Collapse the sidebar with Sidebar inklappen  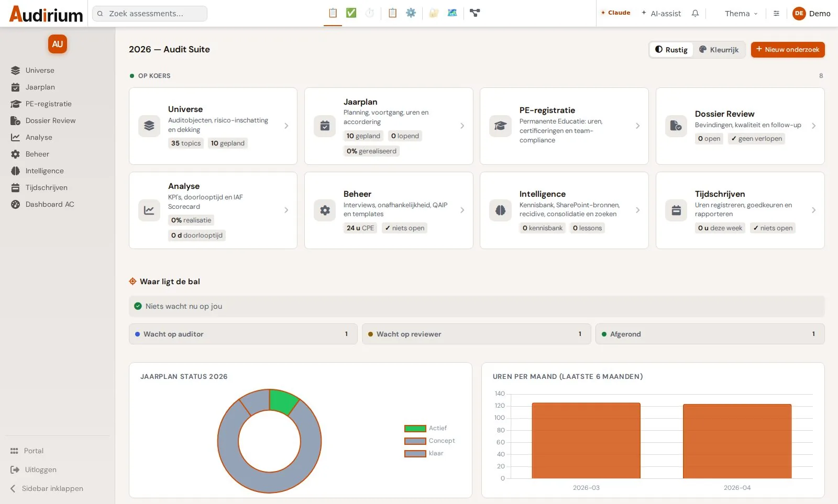(47, 488)
